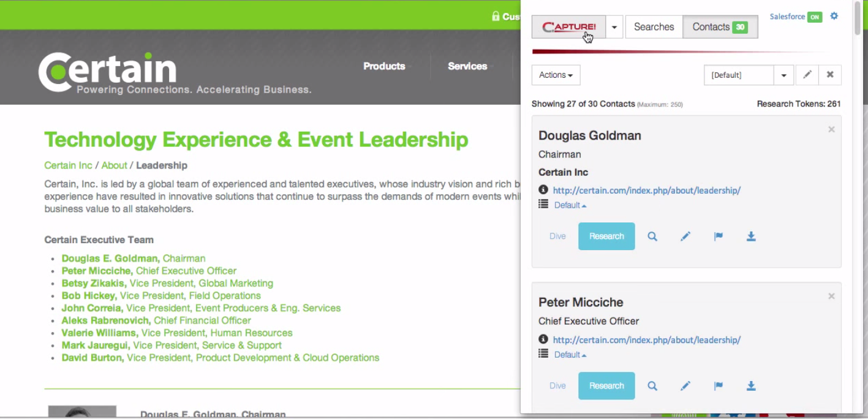Open Peter Micciche, Chief Executive Officer link
The image size is (868, 419).
click(149, 271)
